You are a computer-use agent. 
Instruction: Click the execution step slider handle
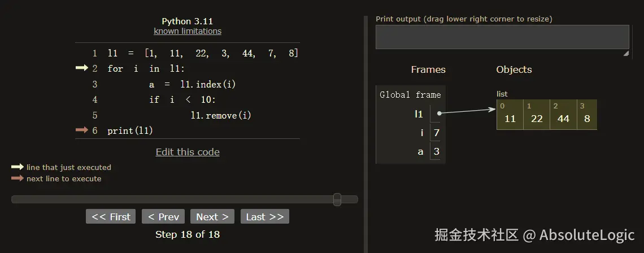pos(337,199)
